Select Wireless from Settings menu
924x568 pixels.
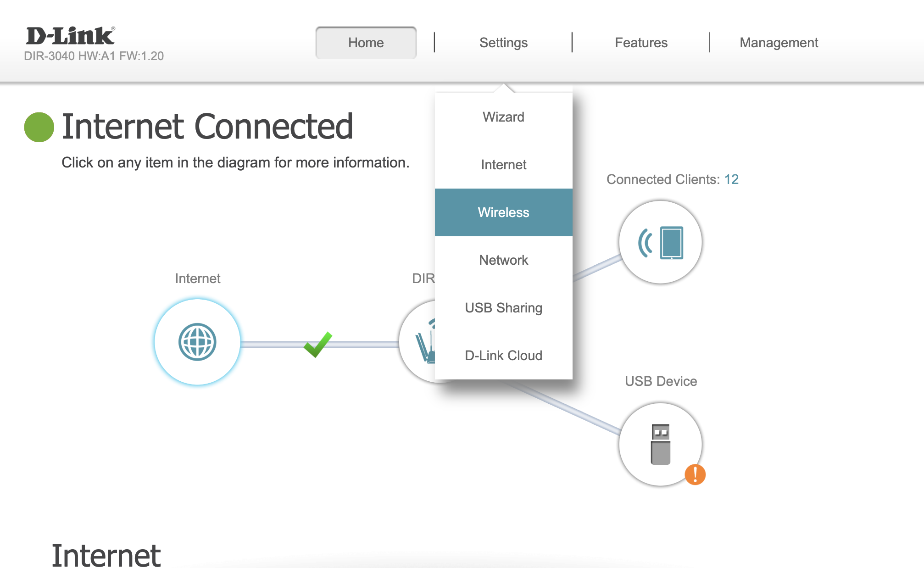(x=503, y=212)
